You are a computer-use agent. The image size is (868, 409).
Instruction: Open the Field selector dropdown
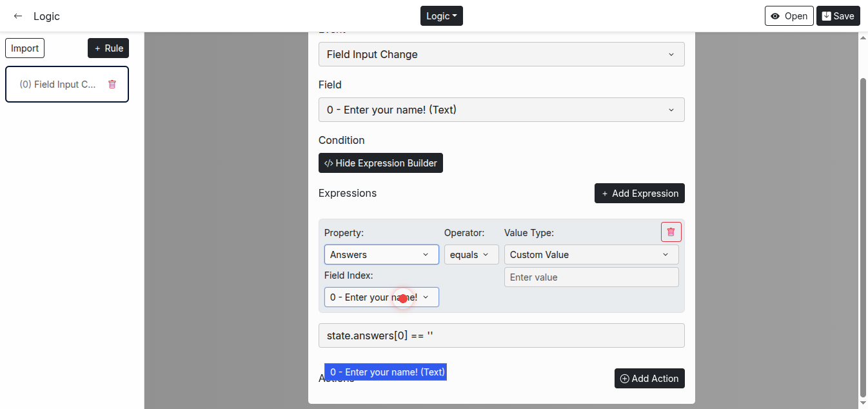pos(501,110)
